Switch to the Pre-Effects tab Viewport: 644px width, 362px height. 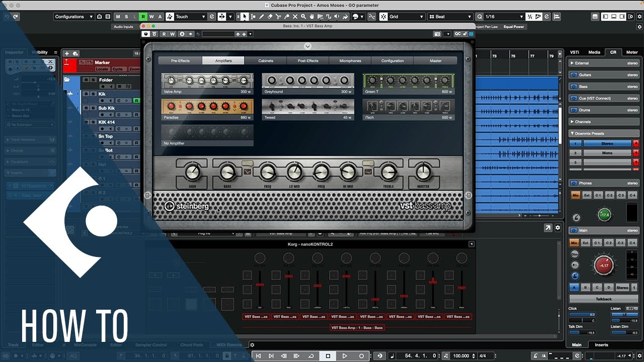pyautogui.click(x=180, y=61)
